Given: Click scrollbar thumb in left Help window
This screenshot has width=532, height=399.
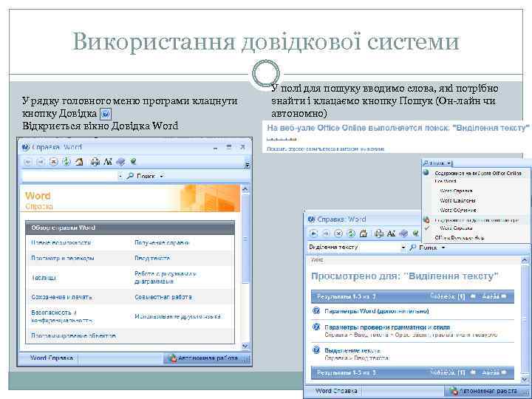Looking at the screenshot, I should click(245, 239).
